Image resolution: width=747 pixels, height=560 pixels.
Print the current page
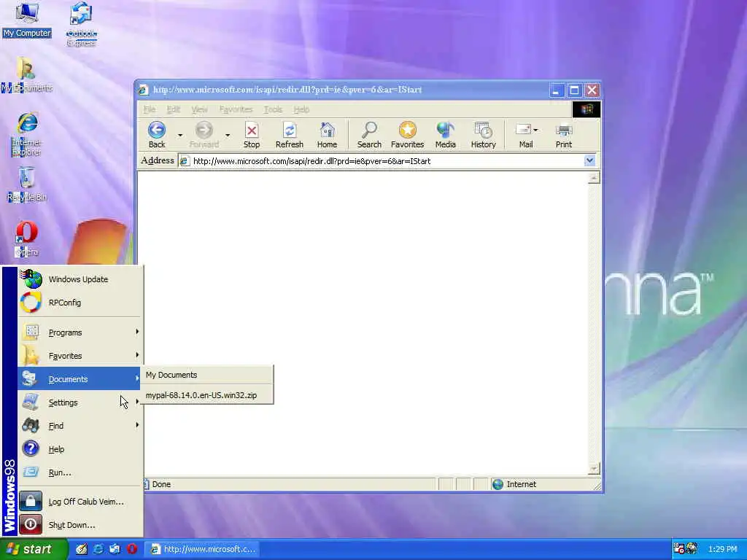point(564,135)
